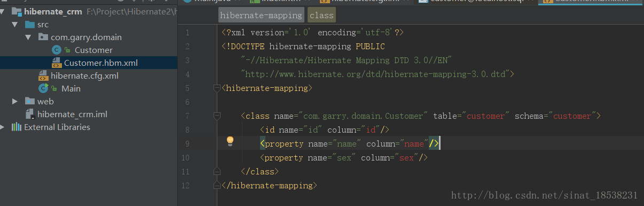Click fold end marker at line 12
The image size is (644, 206).
pos(217,185)
